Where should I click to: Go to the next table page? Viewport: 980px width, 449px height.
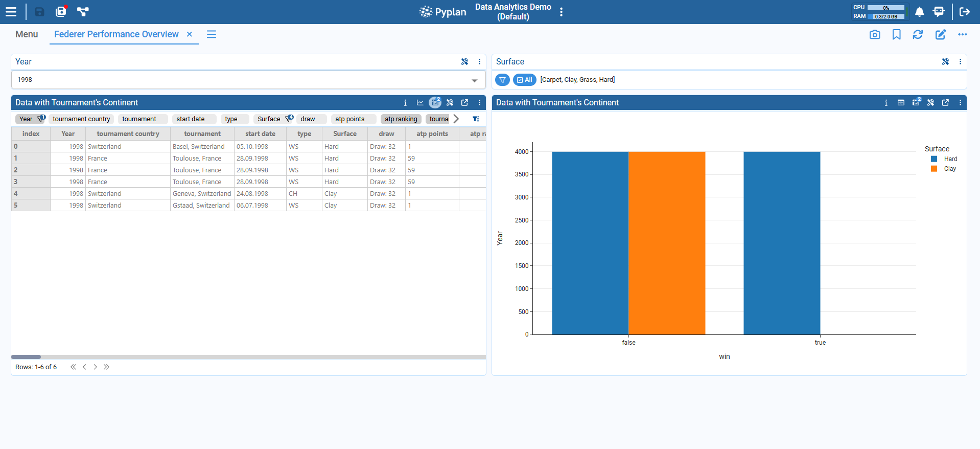tap(95, 367)
